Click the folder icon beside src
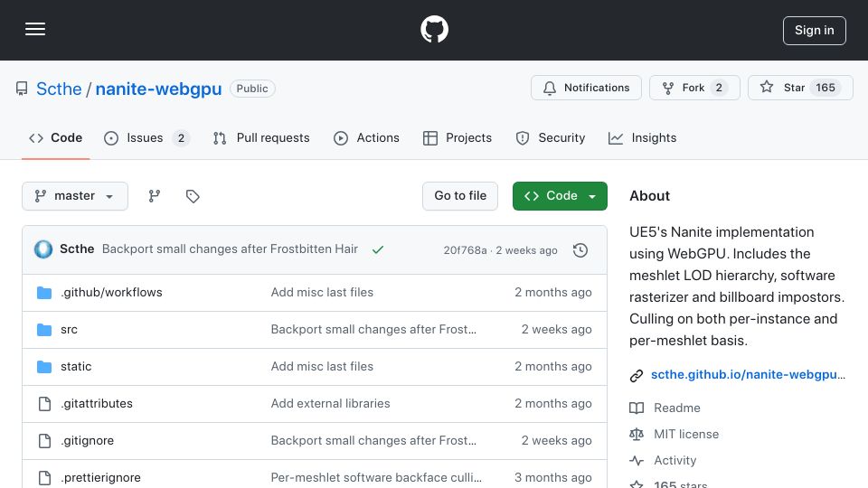 tap(44, 330)
